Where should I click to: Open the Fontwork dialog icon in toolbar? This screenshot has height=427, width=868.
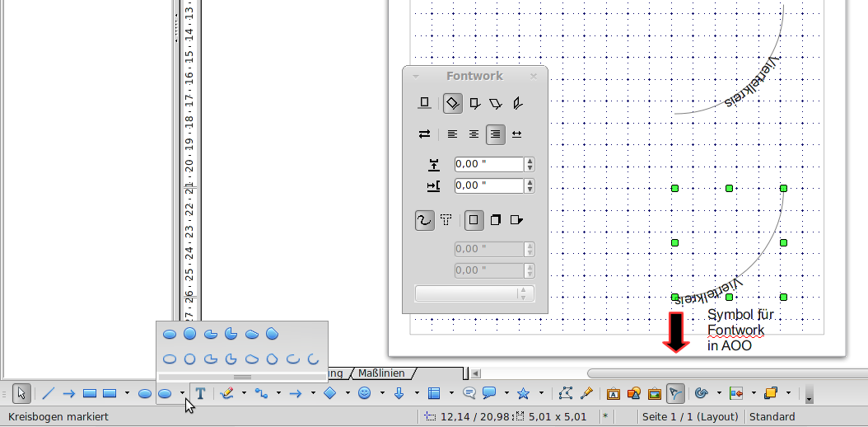tap(675, 394)
